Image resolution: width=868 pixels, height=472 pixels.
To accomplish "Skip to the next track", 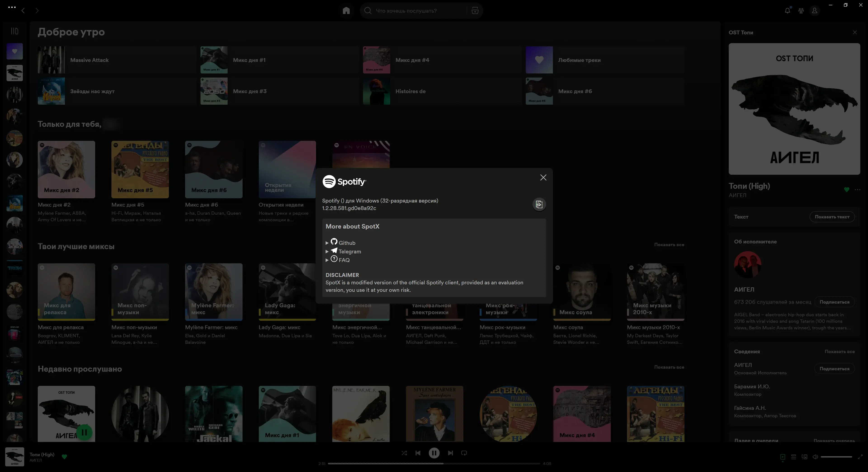I will 450,453.
